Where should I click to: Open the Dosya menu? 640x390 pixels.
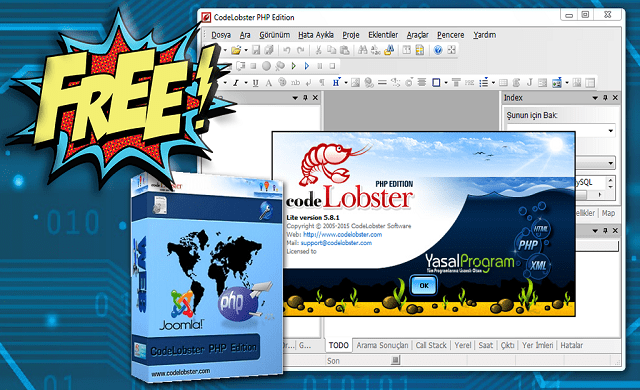(x=221, y=35)
